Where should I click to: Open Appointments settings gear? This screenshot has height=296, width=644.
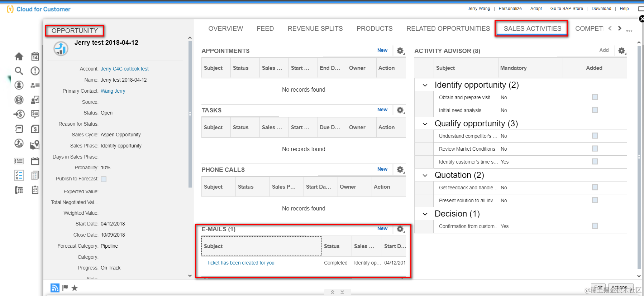click(x=400, y=51)
